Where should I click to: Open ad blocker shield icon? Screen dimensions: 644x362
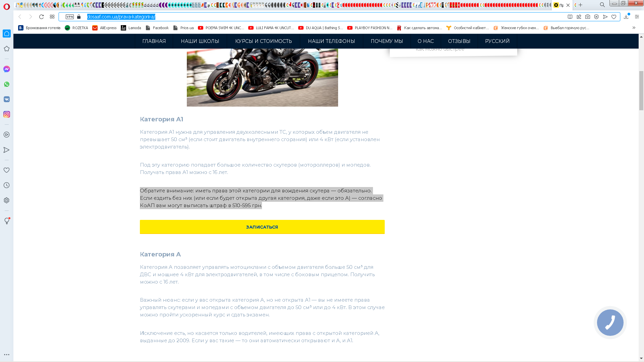pos(596,17)
